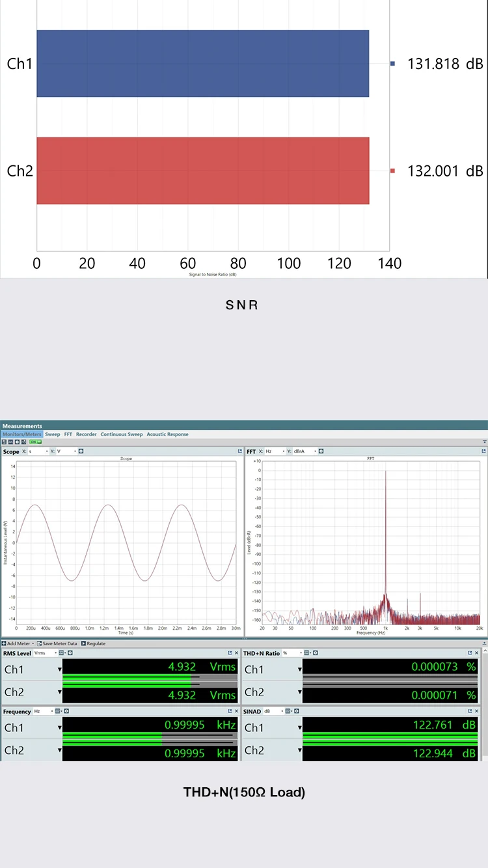The height and width of the screenshot is (868, 488).
Task: Select the Continuous Sweep tab
Action: pos(122,434)
